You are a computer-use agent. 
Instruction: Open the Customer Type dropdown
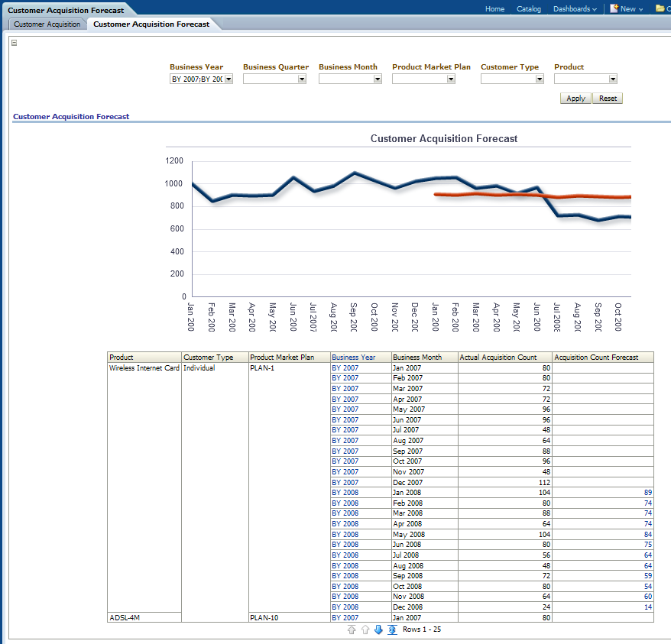click(540, 79)
